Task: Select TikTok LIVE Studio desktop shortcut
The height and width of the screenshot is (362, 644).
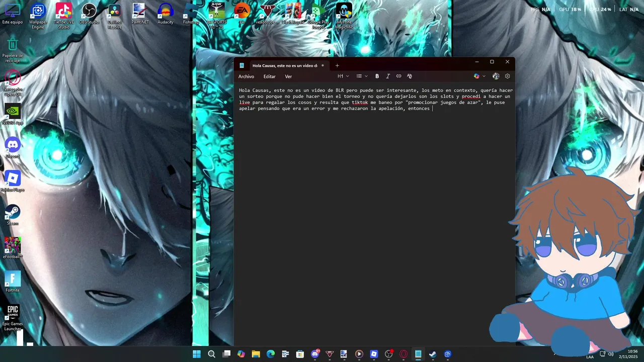Action: (x=63, y=16)
